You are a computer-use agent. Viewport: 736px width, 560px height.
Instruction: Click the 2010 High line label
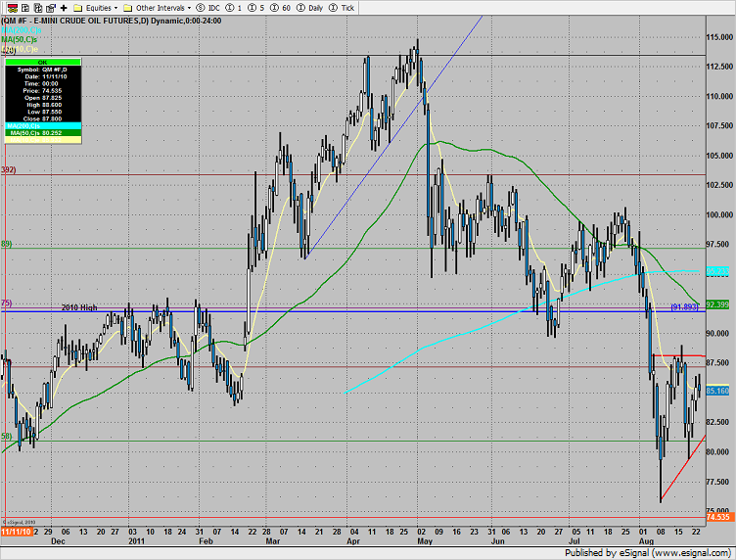tap(79, 307)
